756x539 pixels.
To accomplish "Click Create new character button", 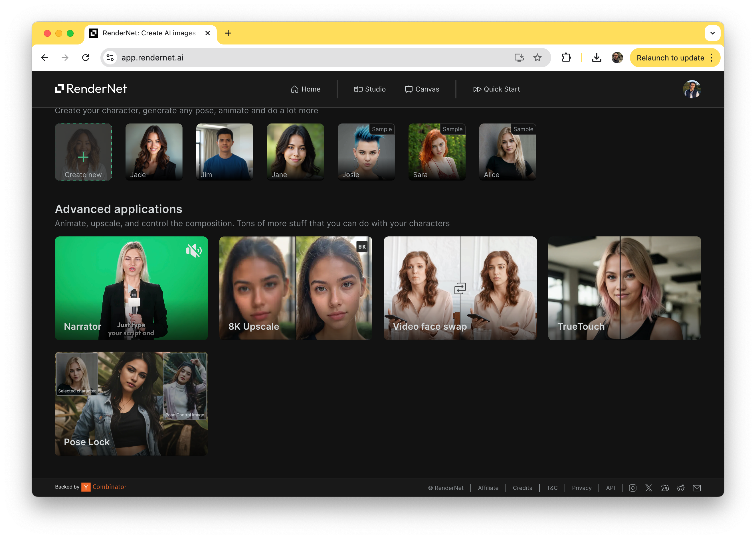I will pos(83,152).
